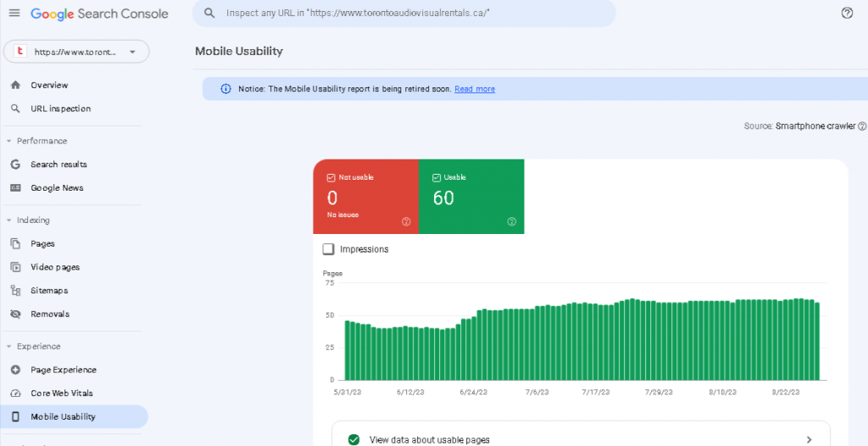Image resolution: width=868 pixels, height=446 pixels.
Task: Click the info icon in the notice banner
Action: 225,89
